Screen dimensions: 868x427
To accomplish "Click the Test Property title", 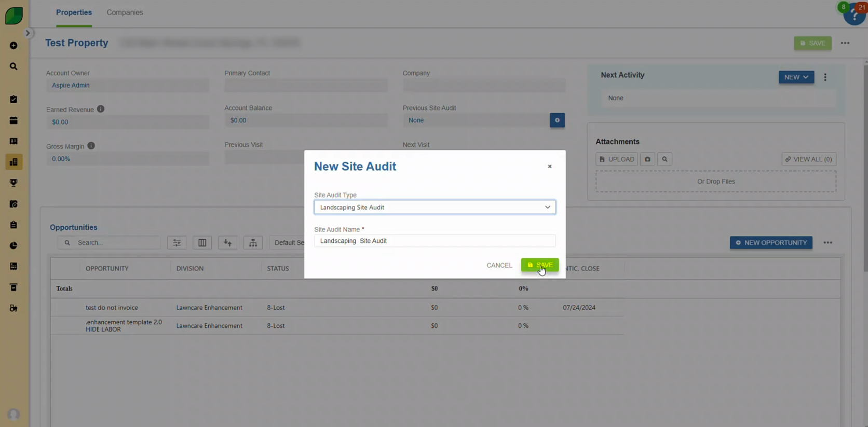I will (x=77, y=43).
